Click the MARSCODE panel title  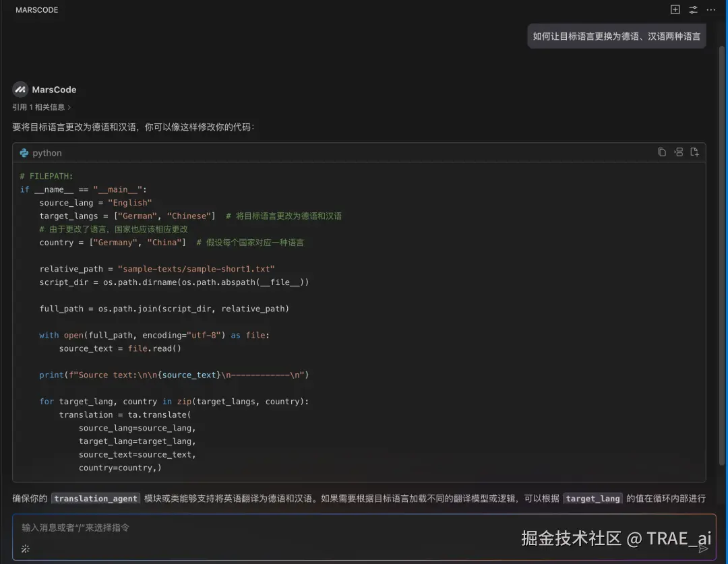pyautogui.click(x=37, y=9)
